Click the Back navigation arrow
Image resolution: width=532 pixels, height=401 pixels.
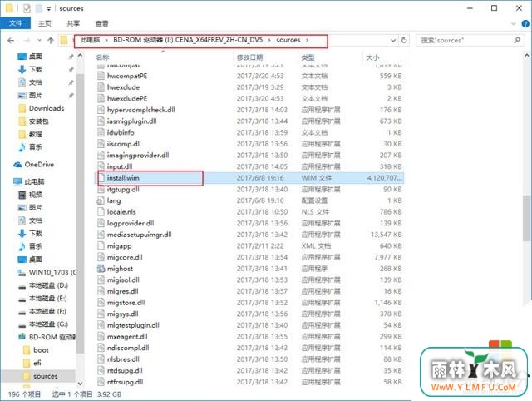pyautogui.click(x=11, y=41)
